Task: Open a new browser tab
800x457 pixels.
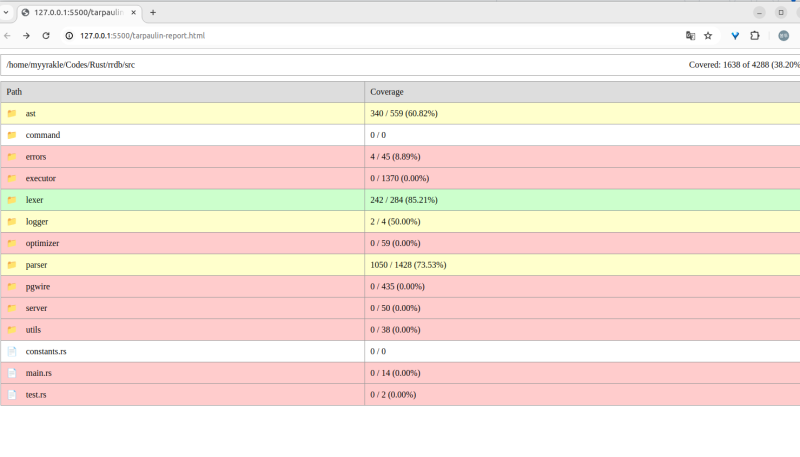Action: (153, 12)
